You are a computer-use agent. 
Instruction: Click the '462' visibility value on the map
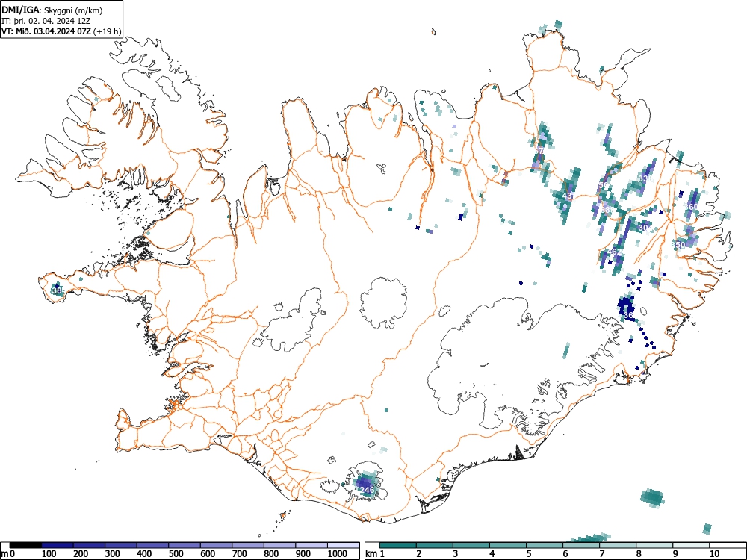[x=615, y=252]
